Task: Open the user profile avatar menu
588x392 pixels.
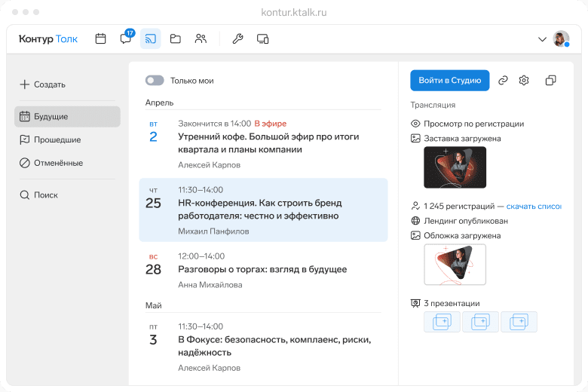Action: (x=561, y=39)
